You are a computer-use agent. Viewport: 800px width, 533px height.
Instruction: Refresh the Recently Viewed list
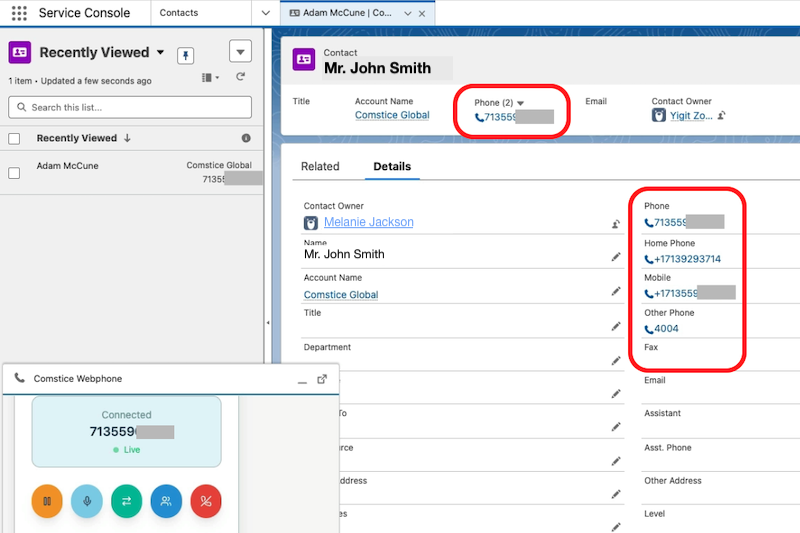pos(240,77)
